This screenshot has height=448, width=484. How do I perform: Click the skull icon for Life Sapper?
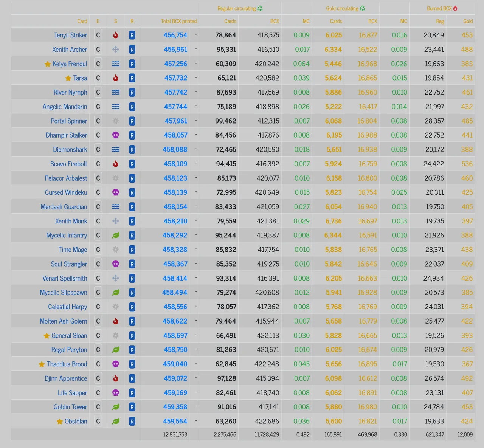coord(116,393)
